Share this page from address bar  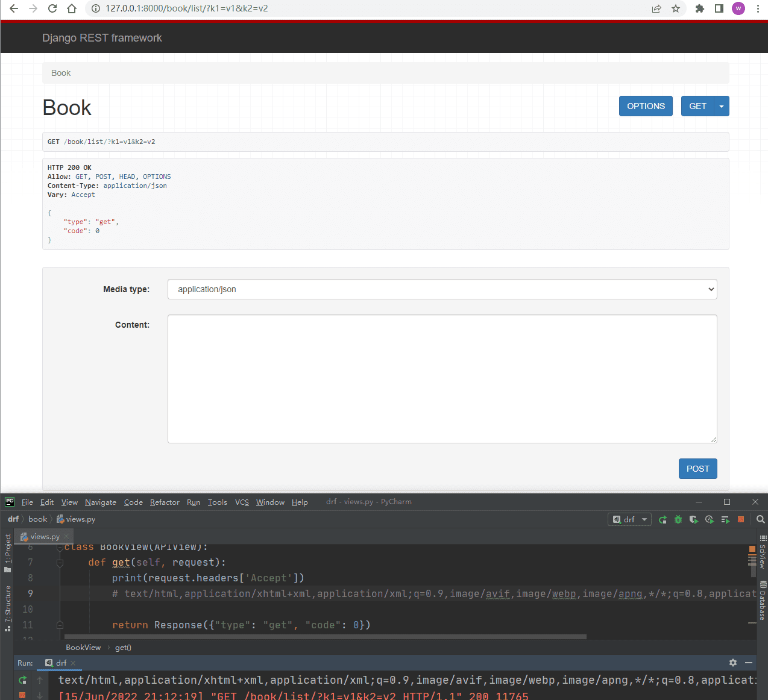point(656,8)
